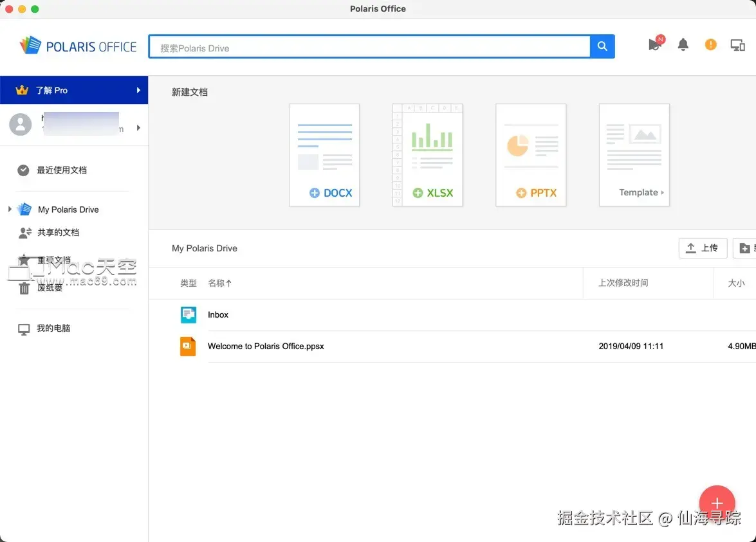Create a new XLSX spreadsheet

[x=428, y=155]
